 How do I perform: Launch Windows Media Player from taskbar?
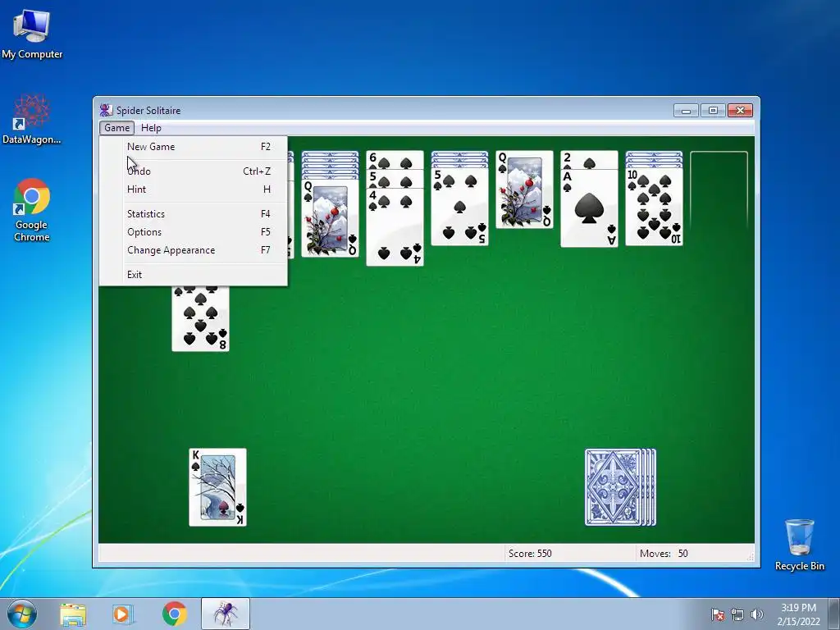point(122,614)
